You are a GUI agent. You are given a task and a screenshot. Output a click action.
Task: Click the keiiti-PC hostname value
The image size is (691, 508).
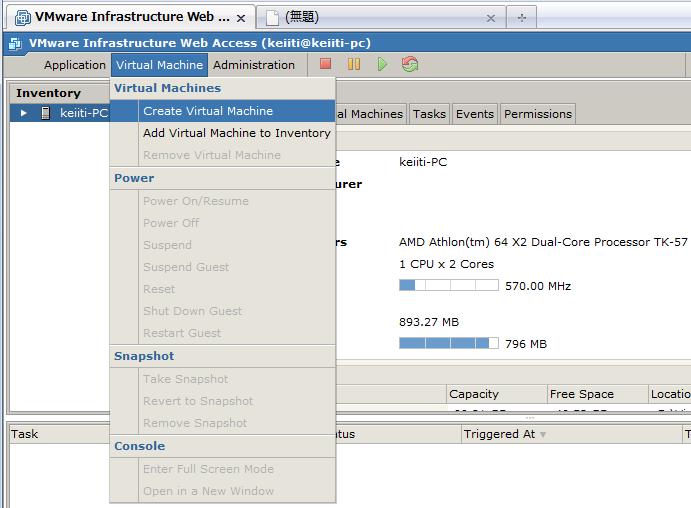coord(423,162)
